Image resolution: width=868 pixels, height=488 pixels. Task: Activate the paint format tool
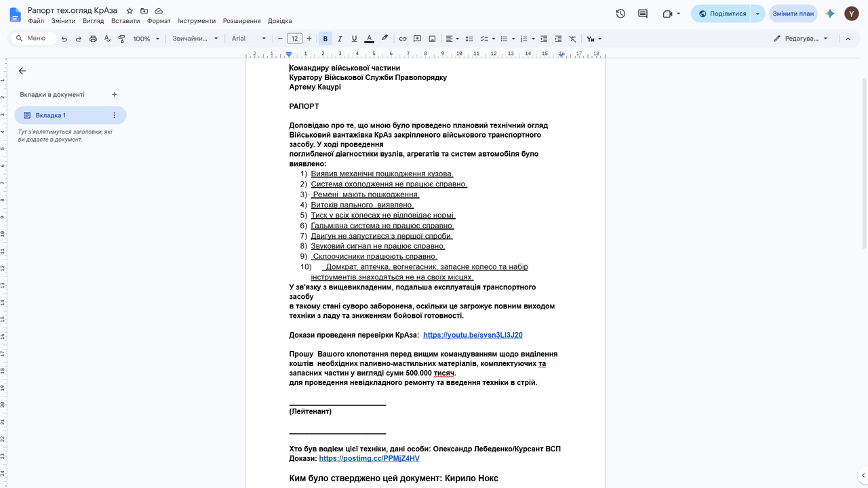[121, 39]
